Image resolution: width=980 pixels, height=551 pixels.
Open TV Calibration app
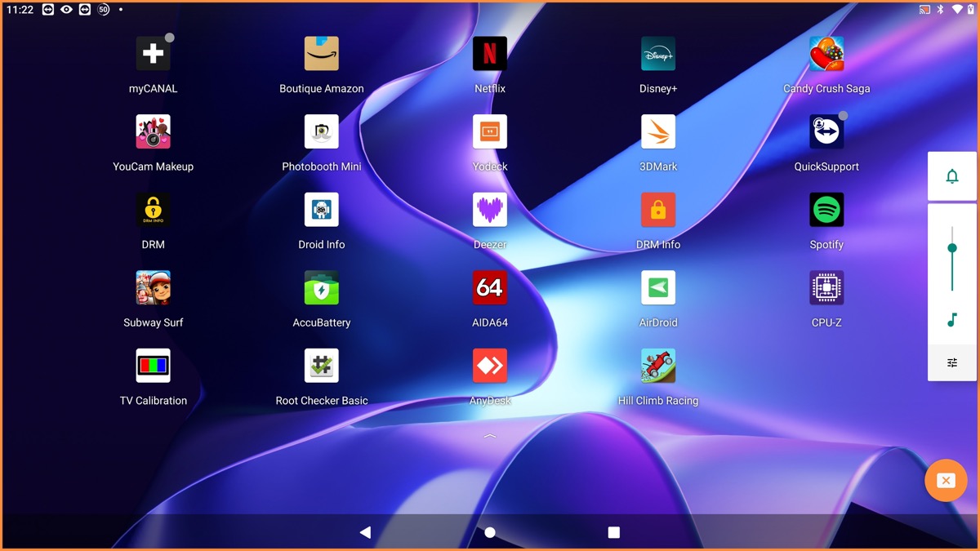coord(153,366)
